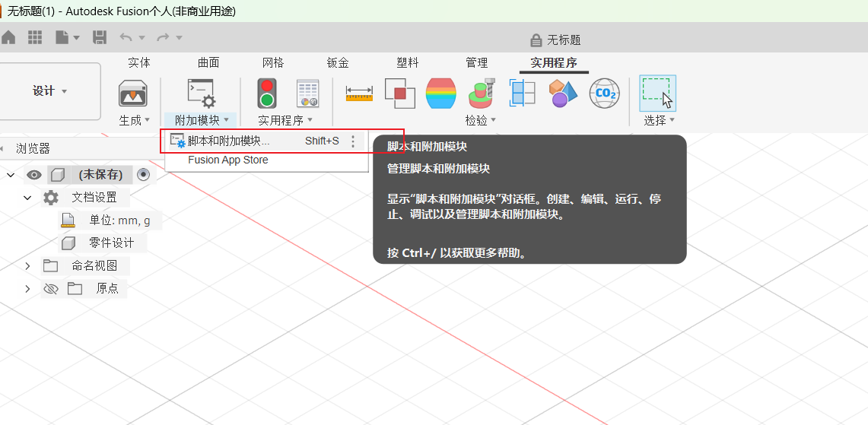Image resolution: width=868 pixels, height=425 pixels.
Task: Select 单位: mm, g item
Action: pos(119,220)
